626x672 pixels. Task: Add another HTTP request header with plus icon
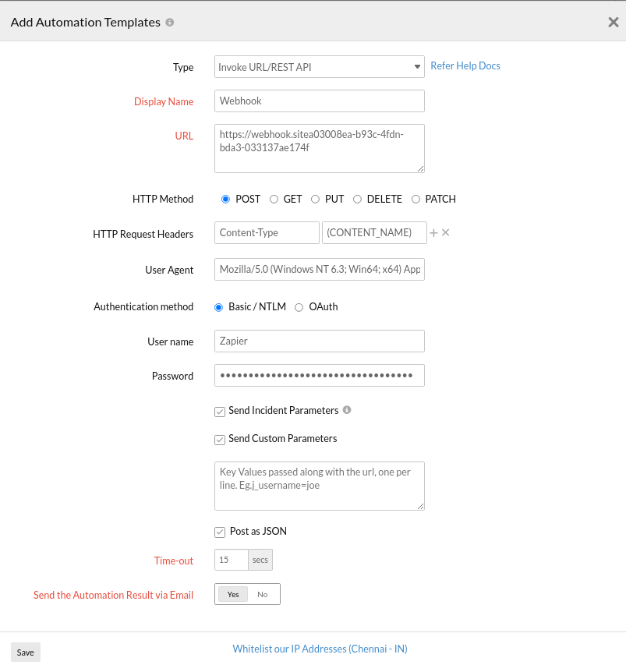tap(434, 233)
